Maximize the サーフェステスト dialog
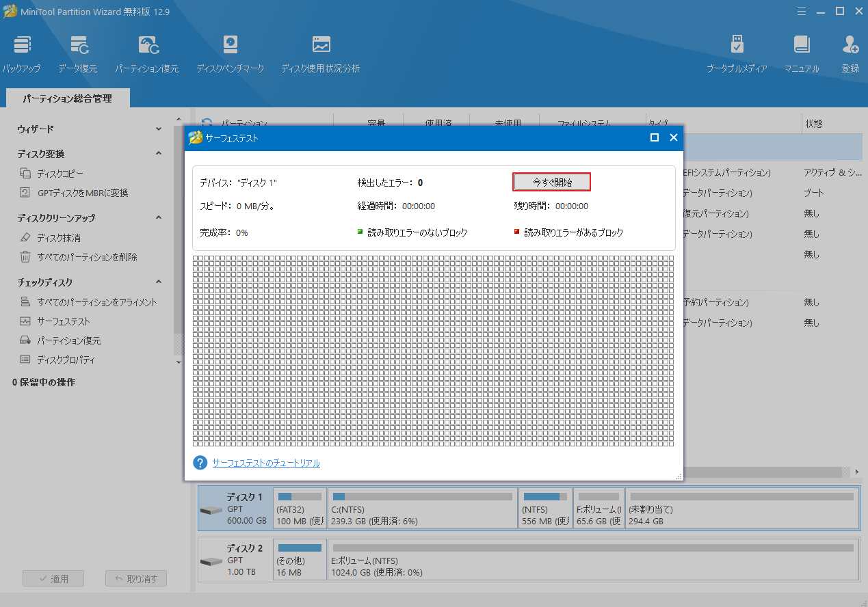Screen dimensions: 868x607 [x=655, y=137]
